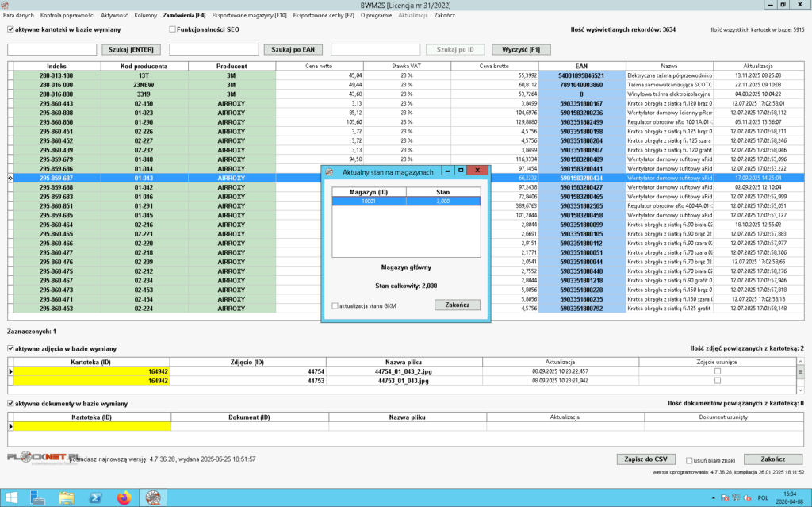
Task: Click the row selector arrow in photos table
Action: pos(10,371)
